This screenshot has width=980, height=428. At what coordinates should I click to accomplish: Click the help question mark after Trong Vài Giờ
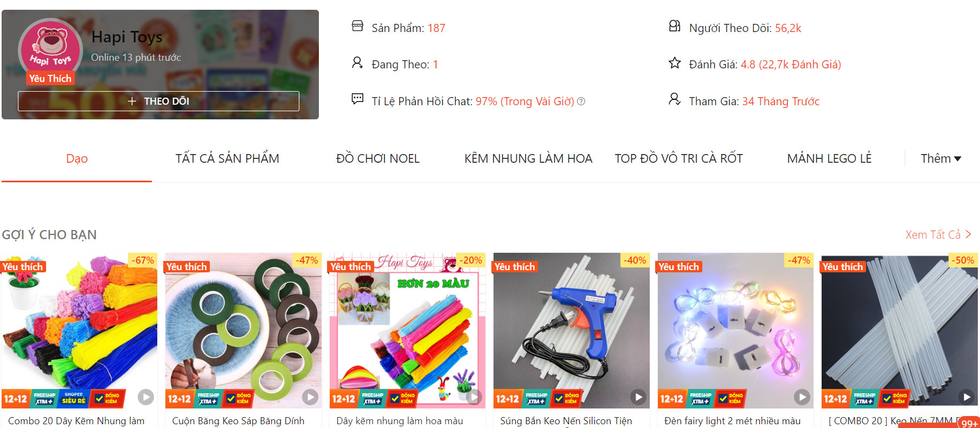coord(581,101)
